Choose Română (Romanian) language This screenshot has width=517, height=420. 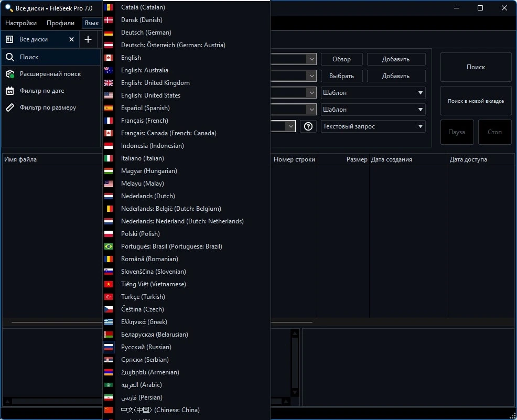click(186, 259)
